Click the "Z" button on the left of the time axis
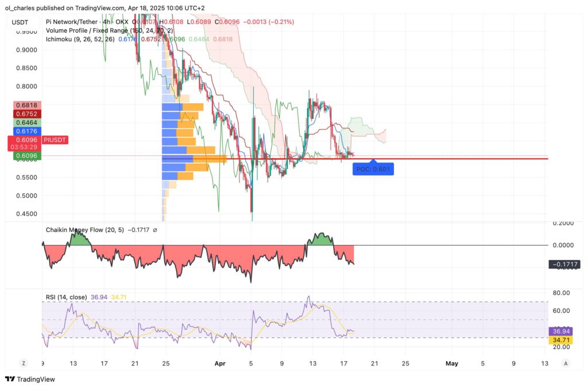Screen dimensions: 588x388 coord(23,363)
